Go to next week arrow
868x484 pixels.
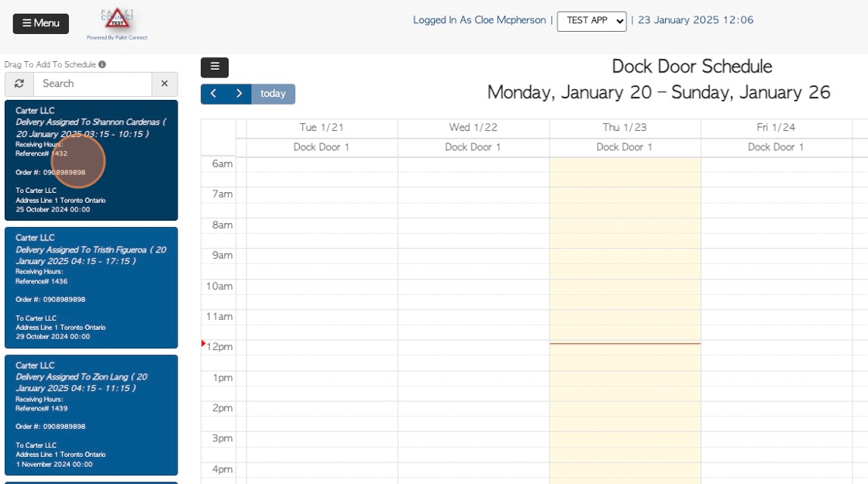click(x=239, y=94)
